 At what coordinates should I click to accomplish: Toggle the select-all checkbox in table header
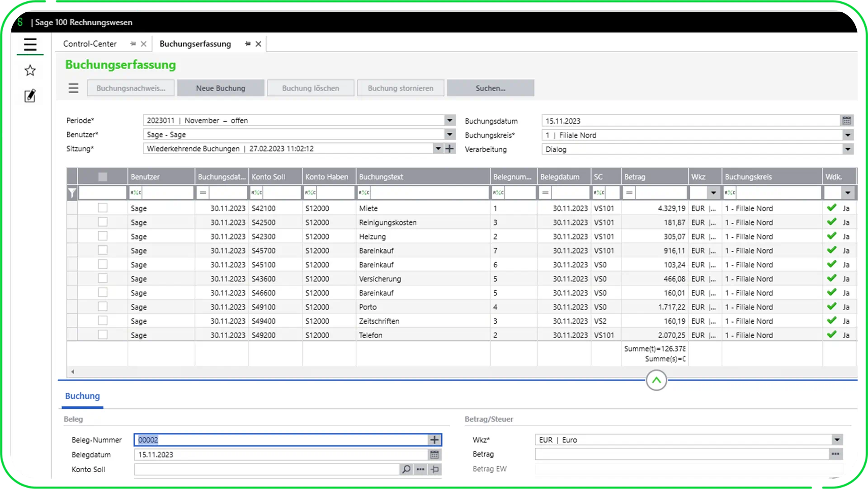coord(103,177)
